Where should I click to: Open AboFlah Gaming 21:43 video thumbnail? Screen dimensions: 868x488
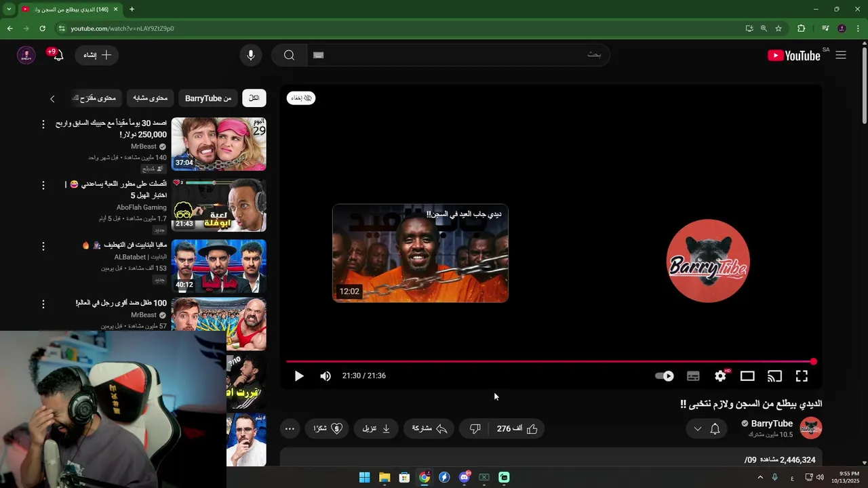click(x=218, y=205)
